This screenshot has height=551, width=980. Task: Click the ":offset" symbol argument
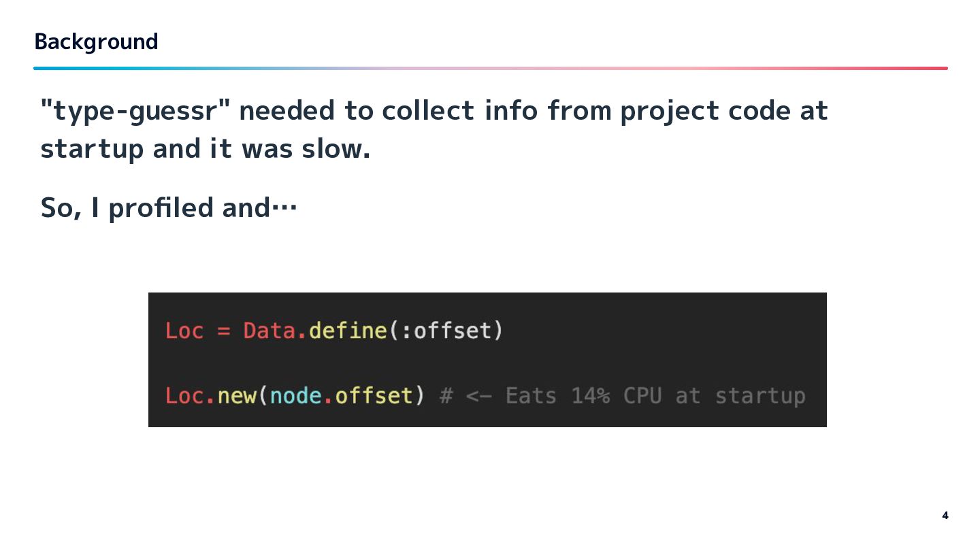[447, 331]
